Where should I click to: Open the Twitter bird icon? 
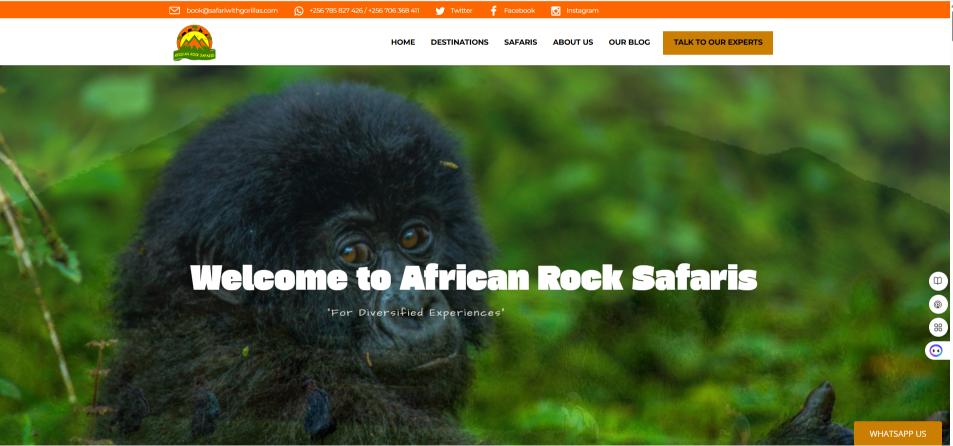(440, 10)
